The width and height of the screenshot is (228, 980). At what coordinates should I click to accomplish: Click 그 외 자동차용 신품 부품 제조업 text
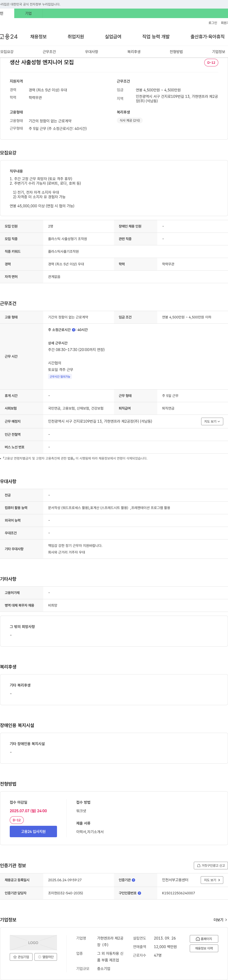pyautogui.click(x=110, y=957)
